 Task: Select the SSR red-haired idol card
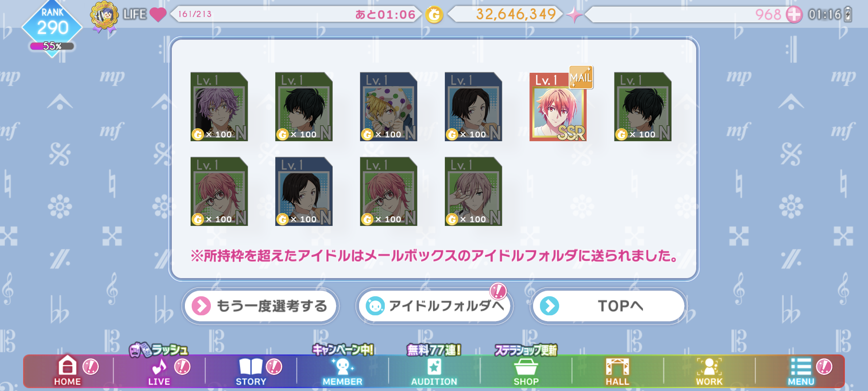click(x=558, y=107)
